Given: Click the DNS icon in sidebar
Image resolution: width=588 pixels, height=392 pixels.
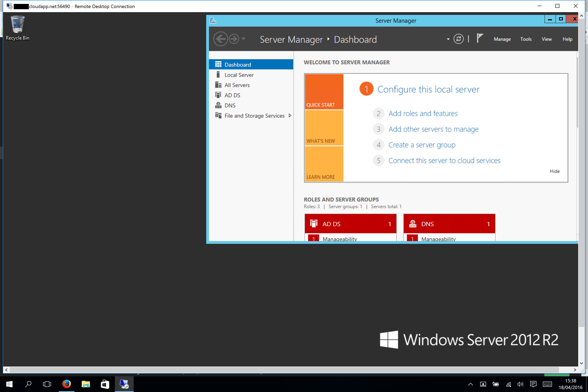Looking at the screenshot, I should [x=218, y=105].
